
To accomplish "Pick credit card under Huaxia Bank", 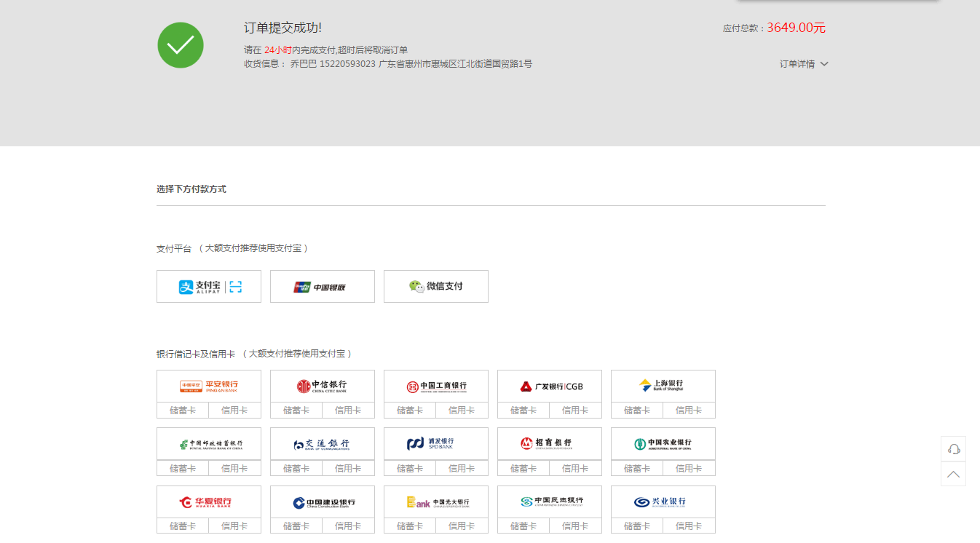I will click(234, 526).
